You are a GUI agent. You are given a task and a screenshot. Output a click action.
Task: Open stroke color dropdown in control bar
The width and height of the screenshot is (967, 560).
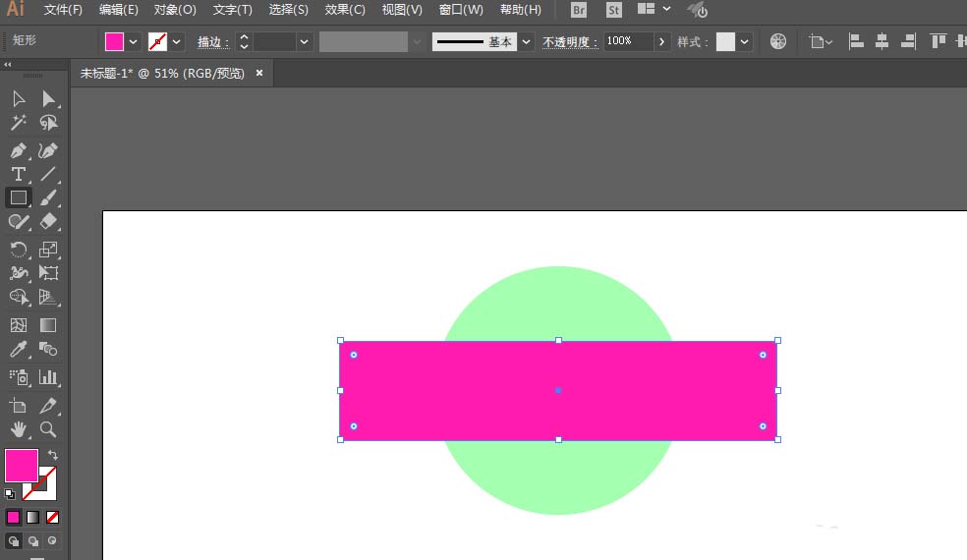pyautogui.click(x=176, y=42)
